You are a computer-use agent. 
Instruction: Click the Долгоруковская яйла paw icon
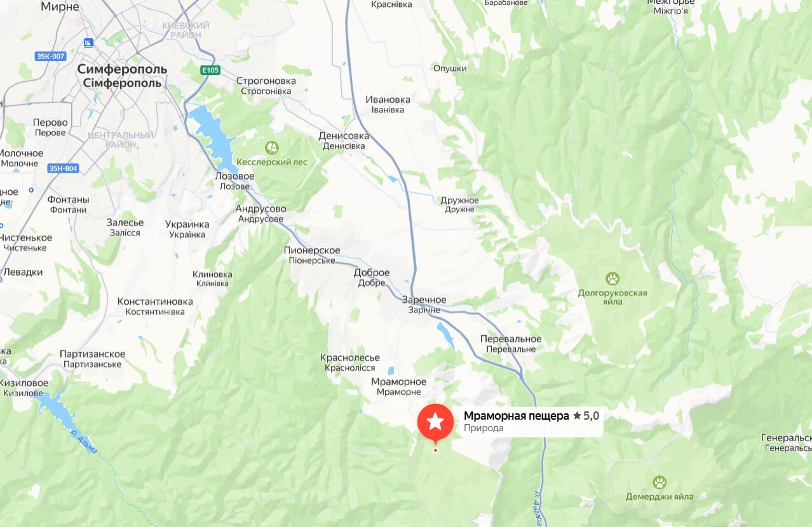click(x=612, y=278)
